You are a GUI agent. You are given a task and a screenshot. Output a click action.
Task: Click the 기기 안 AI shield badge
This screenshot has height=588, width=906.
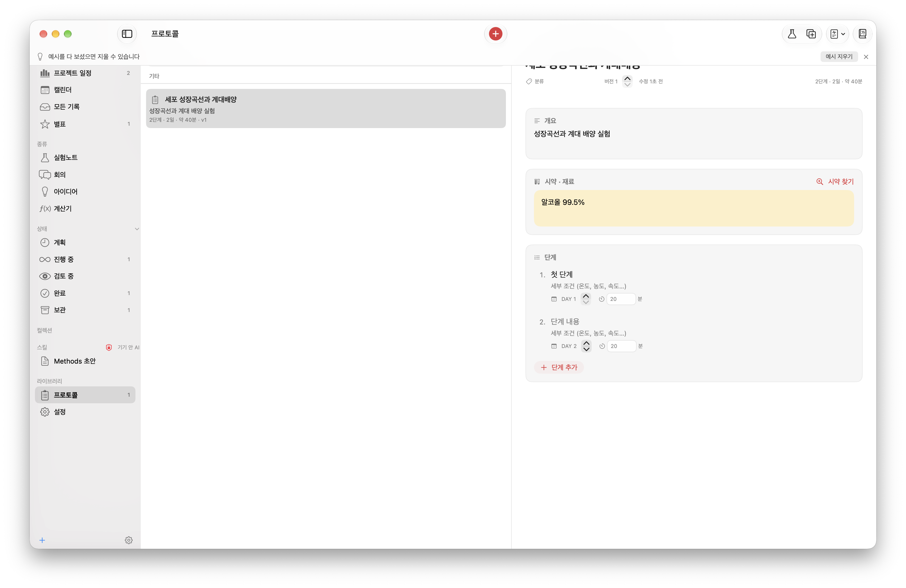pyautogui.click(x=123, y=347)
